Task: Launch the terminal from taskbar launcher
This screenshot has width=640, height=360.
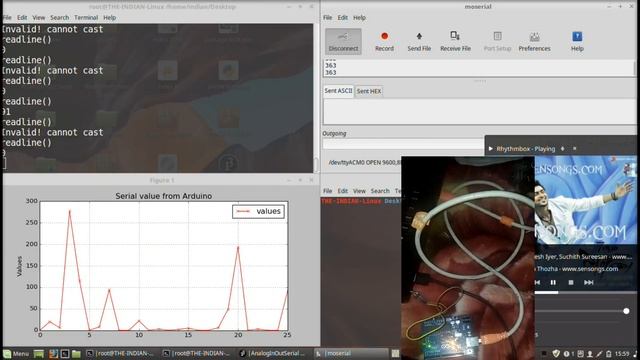Action: click(x=64, y=353)
